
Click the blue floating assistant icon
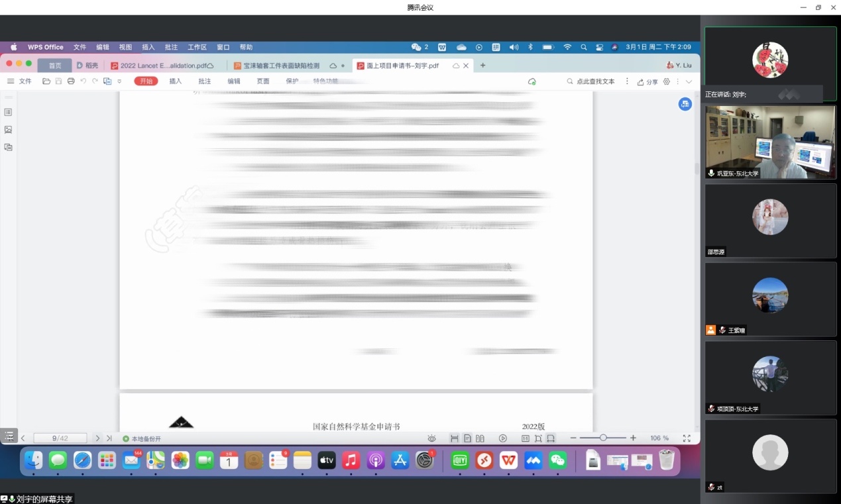(x=685, y=104)
